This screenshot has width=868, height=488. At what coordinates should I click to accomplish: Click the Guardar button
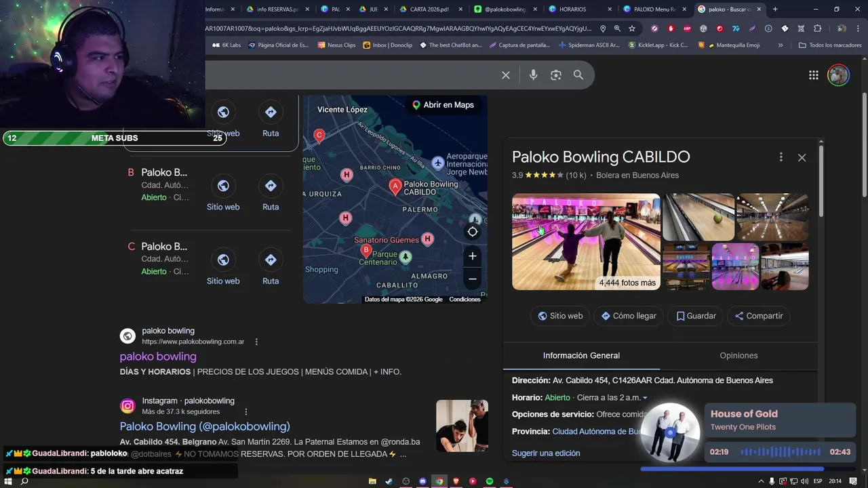point(696,316)
